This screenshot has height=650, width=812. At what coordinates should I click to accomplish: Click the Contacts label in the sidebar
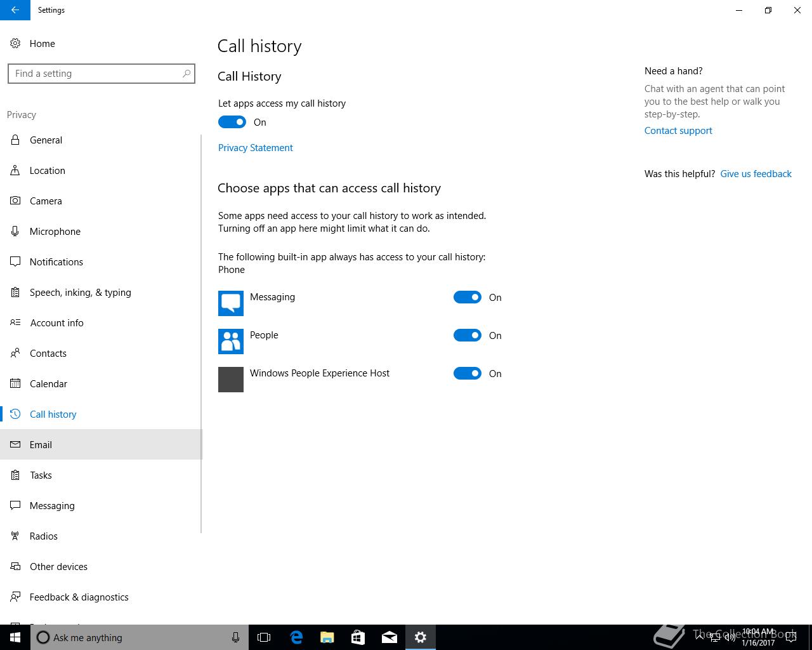point(48,353)
